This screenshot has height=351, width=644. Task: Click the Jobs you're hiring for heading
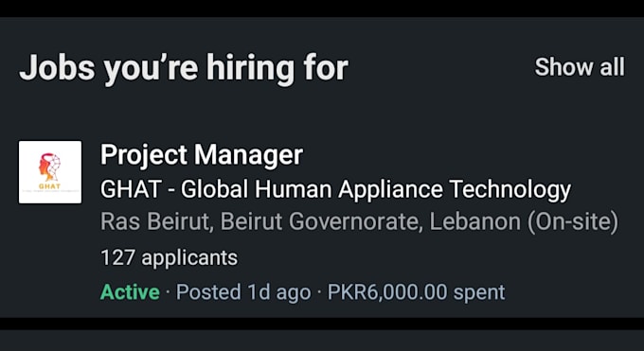[x=184, y=68]
